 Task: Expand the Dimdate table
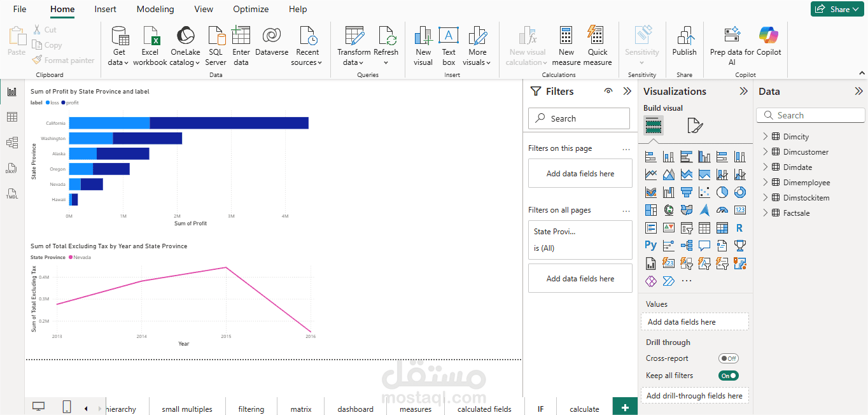pyautogui.click(x=765, y=167)
